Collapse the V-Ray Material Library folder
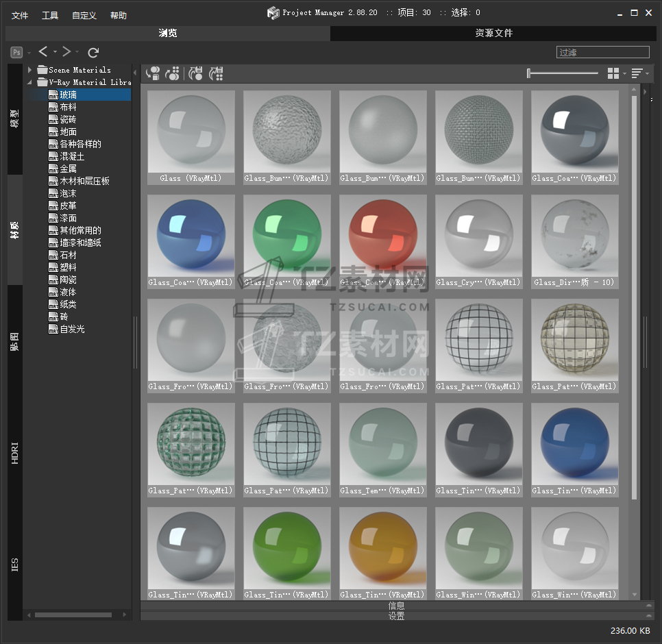This screenshot has width=662, height=644. 30,82
